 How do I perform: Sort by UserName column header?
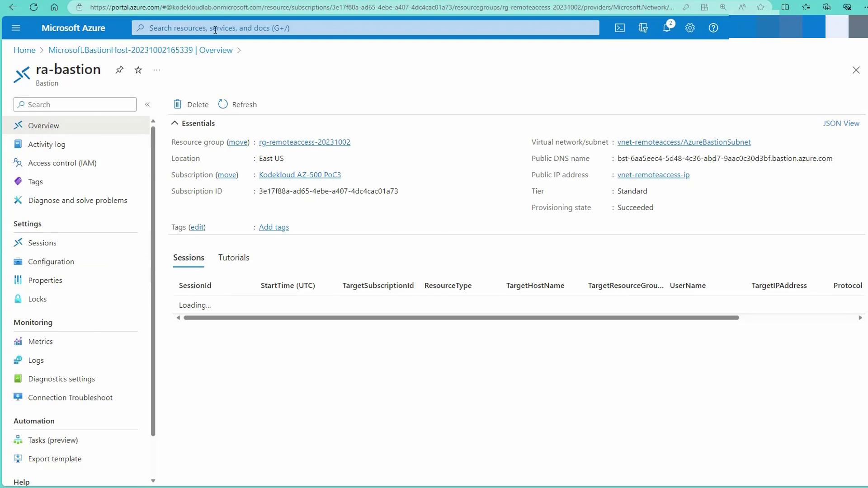[x=688, y=286]
